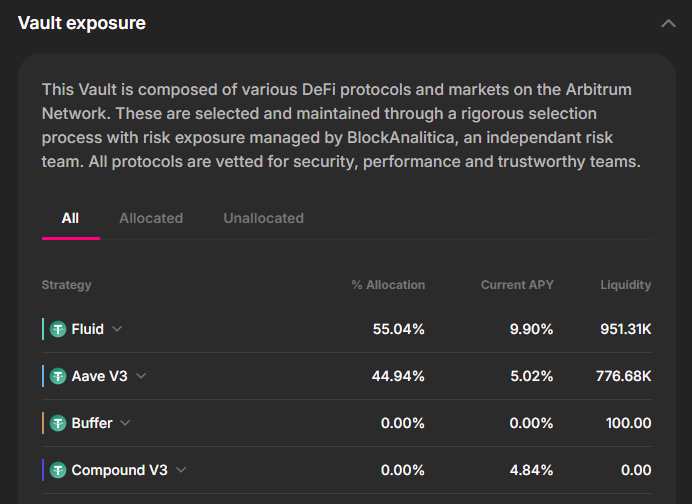Expand the Aave V3 strategy chevron

coord(141,376)
